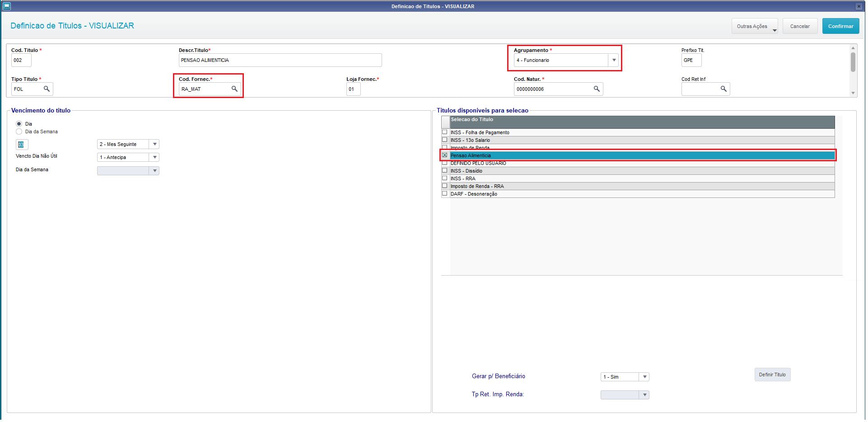Close the Definicao de Titulos window

click(x=859, y=6)
